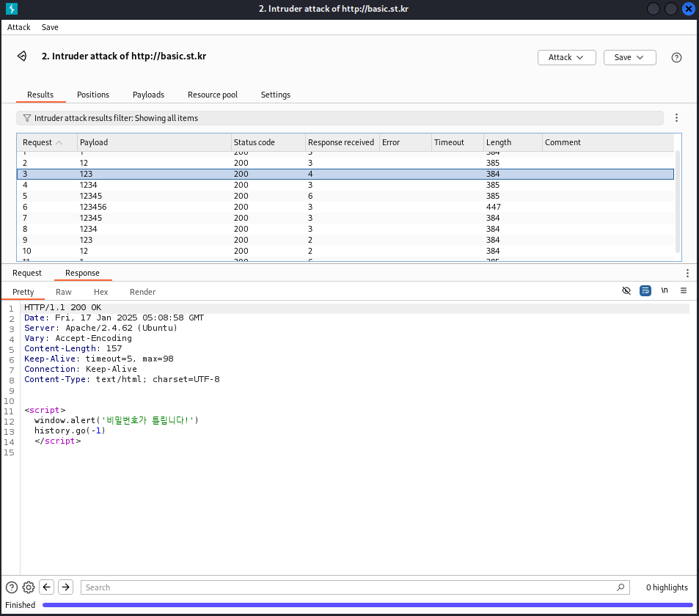The image size is (699, 616).
Task: Click the attack target icon beside the title
Action: 22,56
